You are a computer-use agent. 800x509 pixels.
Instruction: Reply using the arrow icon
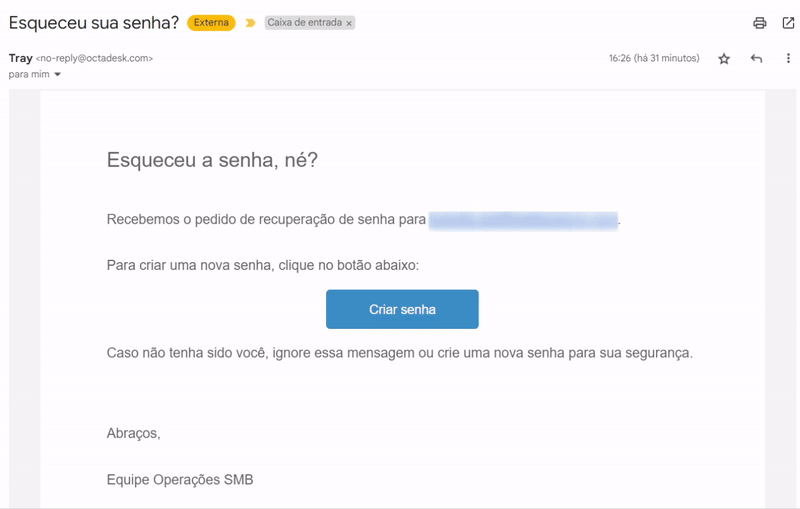pos(756,59)
